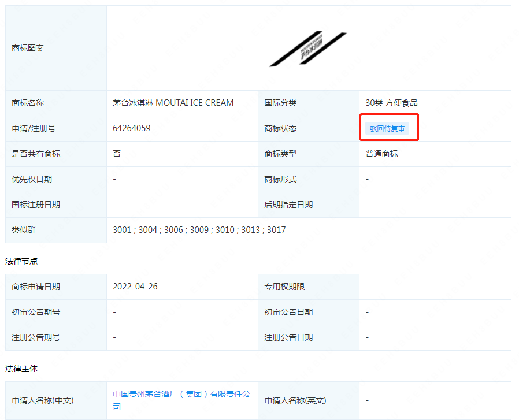Click the 是否共有商标 label
This screenshot has height=420, width=519.
(36, 154)
